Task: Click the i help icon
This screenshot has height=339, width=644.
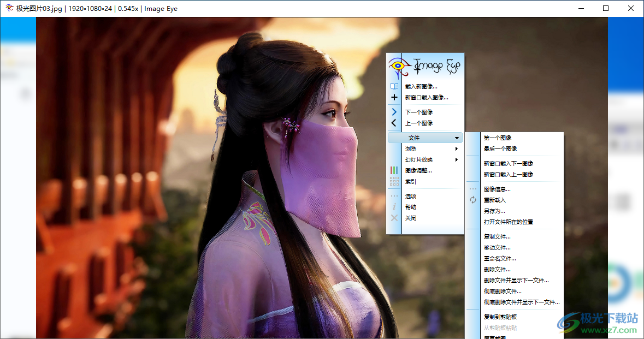Action: coord(393,206)
